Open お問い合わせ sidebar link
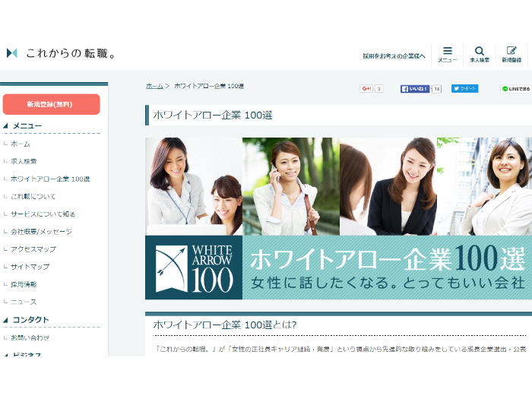Viewport: 532px width, 399px height. 30,338
